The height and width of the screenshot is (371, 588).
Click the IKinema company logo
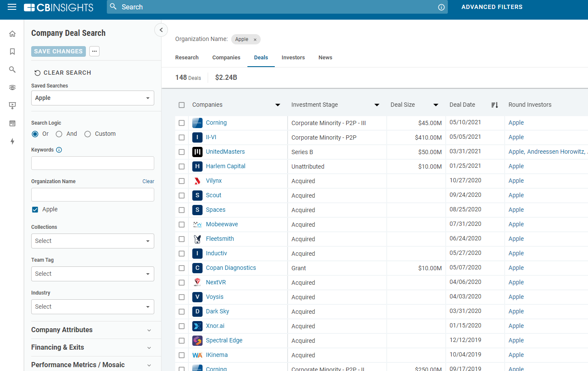(x=197, y=355)
